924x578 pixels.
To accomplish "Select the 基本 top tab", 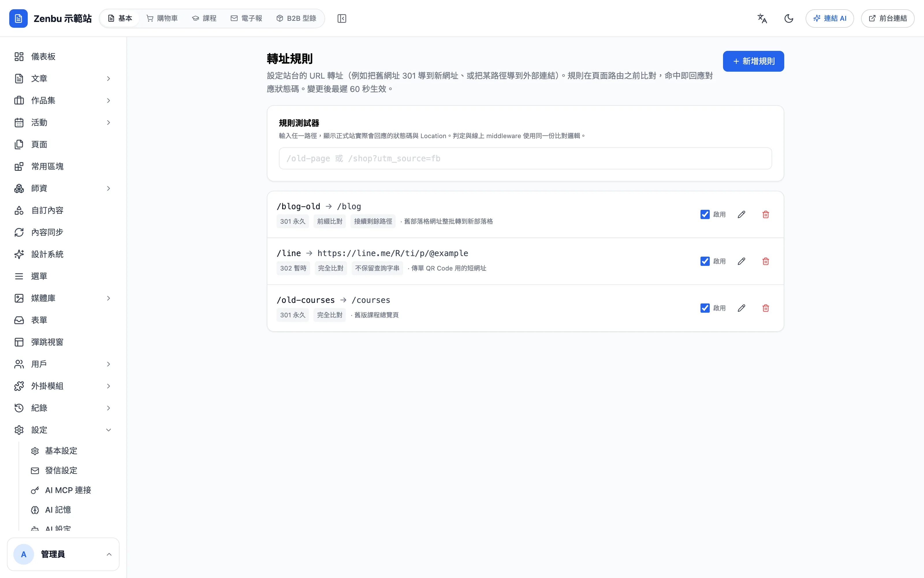I will tap(120, 18).
